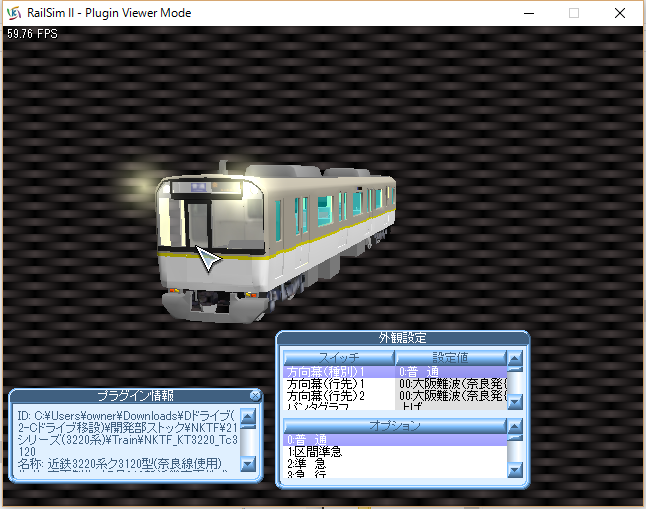This screenshot has width=646, height=509.
Task: Click down arrow of the オプション list scrollbar
Action: click(515, 469)
